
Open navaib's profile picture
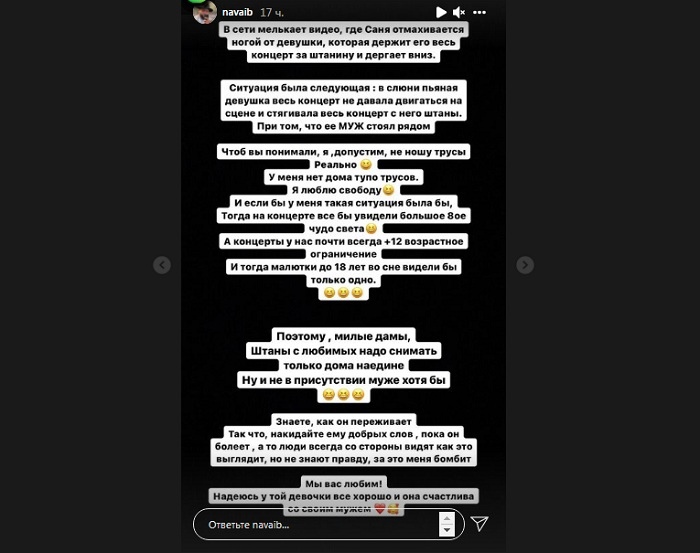205,12
